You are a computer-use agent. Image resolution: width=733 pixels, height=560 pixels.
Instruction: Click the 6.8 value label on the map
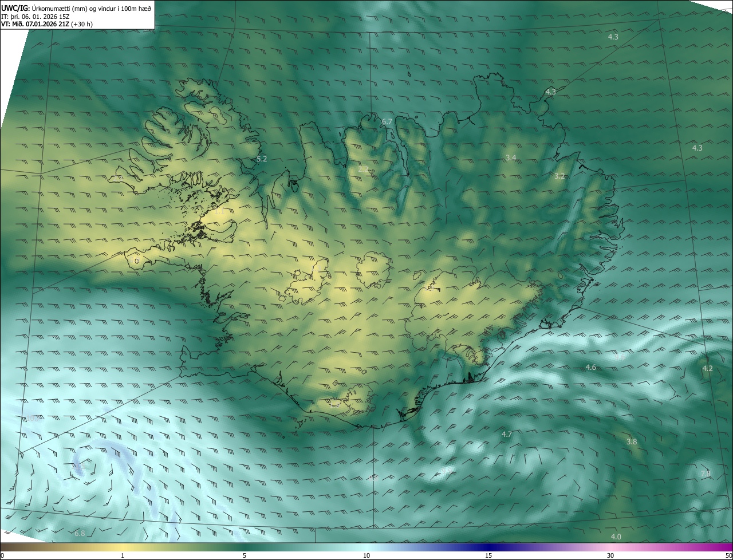pyautogui.click(x=80, y=534)
